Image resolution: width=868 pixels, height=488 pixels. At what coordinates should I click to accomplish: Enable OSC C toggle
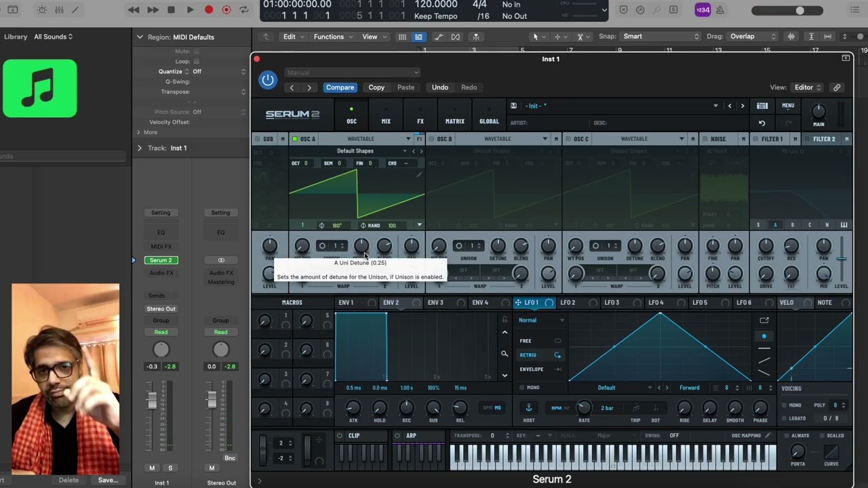coord(568,139)
